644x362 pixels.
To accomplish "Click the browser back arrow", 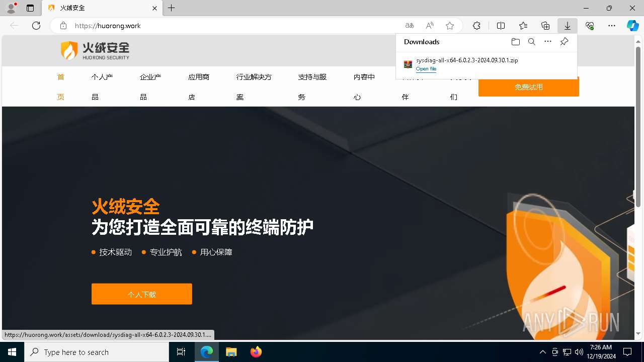I will coord(14,26).
